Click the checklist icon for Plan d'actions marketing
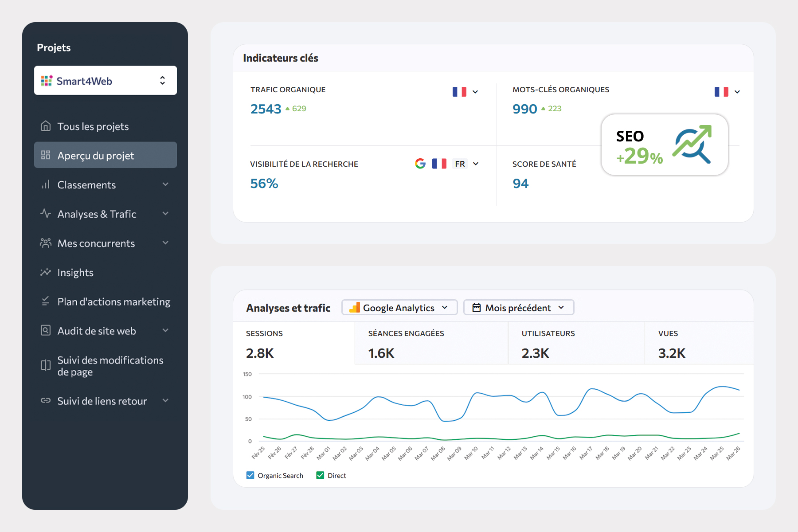 [x=46, y=301]
